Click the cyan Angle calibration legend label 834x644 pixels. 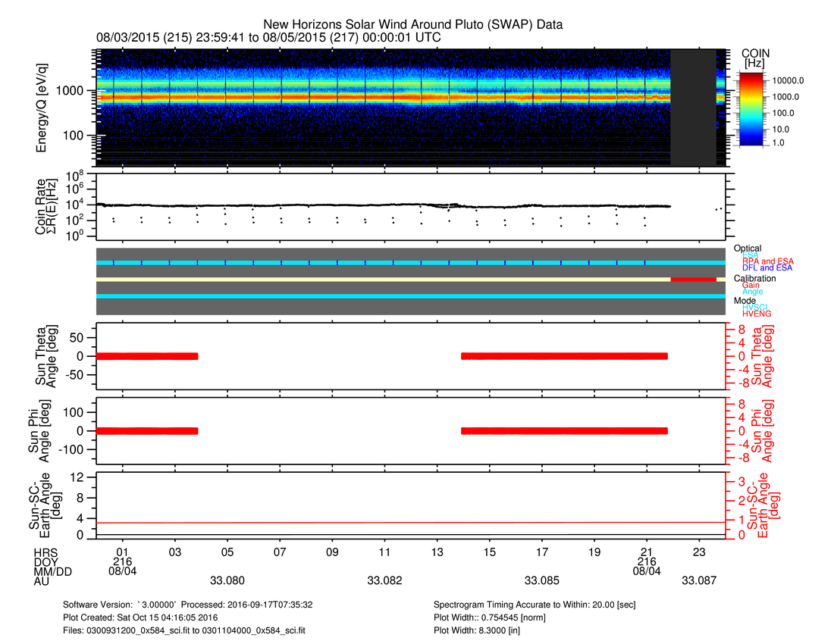[753, 292]
